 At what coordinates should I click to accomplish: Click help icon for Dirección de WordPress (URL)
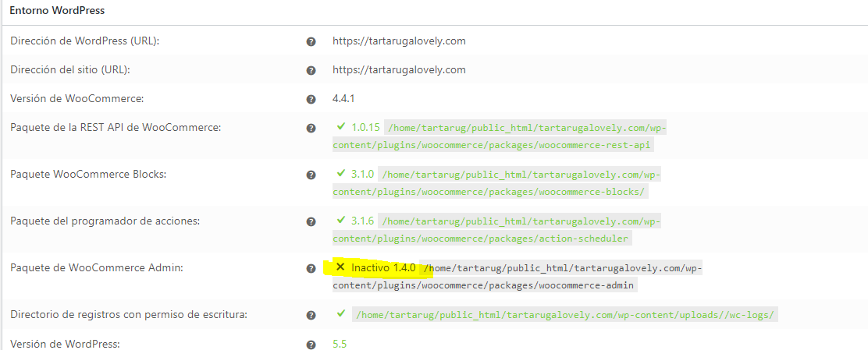(311, 41)
